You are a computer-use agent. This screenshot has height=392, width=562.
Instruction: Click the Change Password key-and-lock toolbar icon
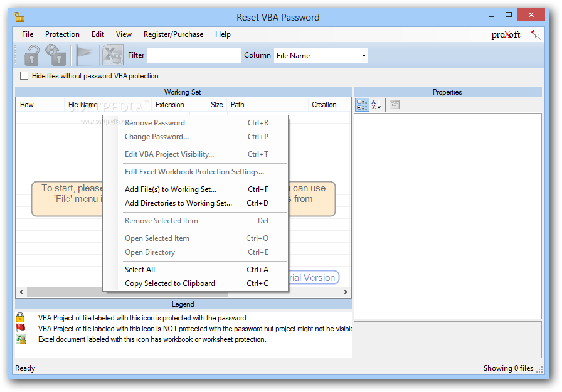pos(56,55)
